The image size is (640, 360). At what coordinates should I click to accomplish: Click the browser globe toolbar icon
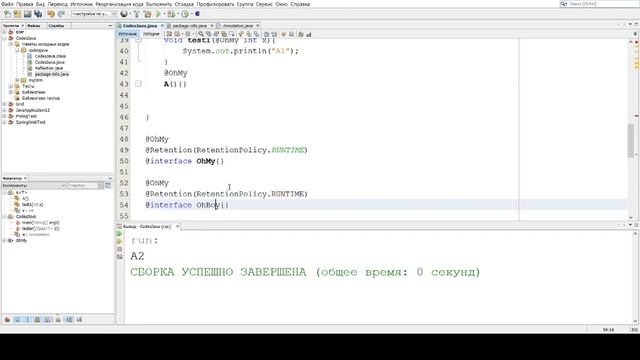click(x=124, y=14)
